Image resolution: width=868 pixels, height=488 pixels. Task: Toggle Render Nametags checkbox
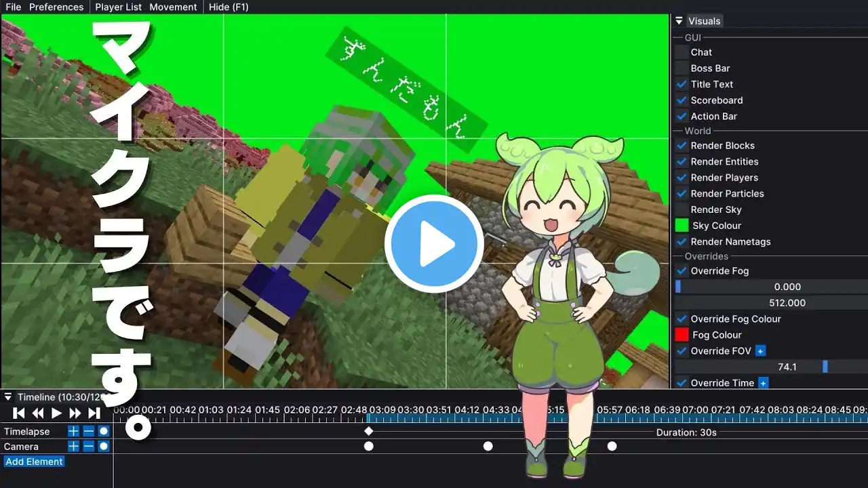click(682, 241)
